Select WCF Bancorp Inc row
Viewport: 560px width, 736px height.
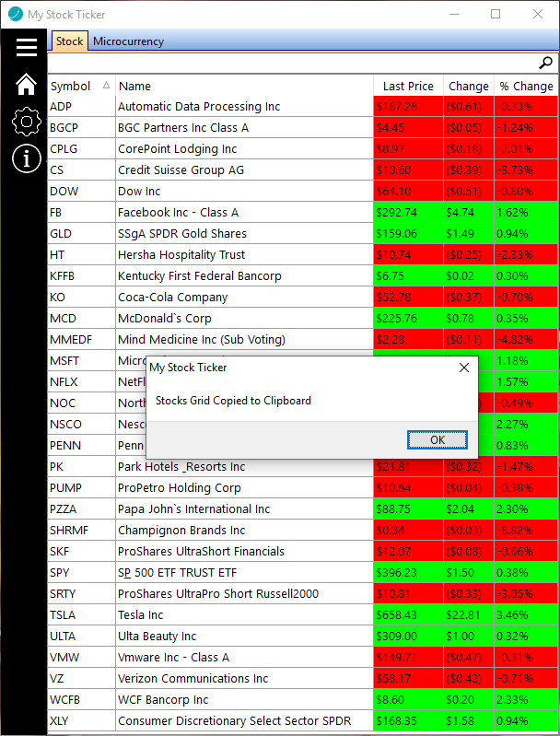coord(303,700)
